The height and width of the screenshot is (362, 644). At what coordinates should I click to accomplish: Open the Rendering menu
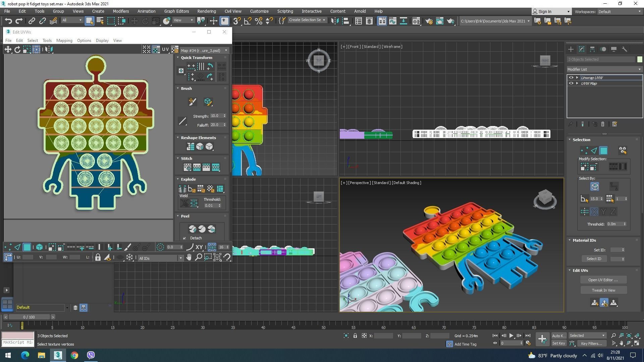point(206,11)
